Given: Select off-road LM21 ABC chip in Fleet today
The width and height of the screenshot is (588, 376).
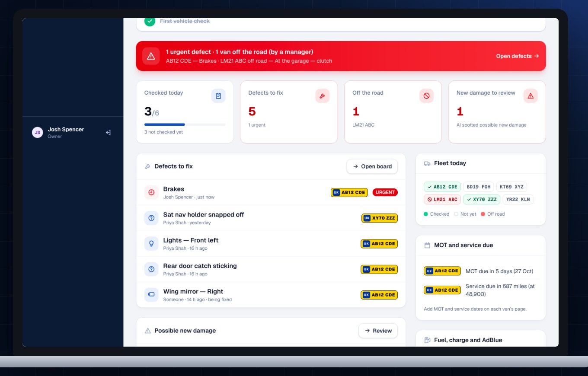Looking at the screenshot, I should pyautogui.click(x=442, y=200).
